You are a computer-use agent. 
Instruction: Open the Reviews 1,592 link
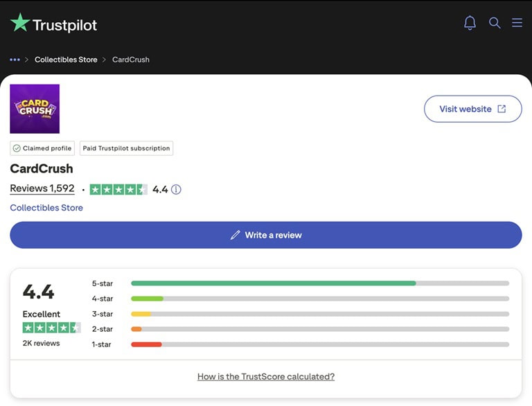tap(42, 188)
